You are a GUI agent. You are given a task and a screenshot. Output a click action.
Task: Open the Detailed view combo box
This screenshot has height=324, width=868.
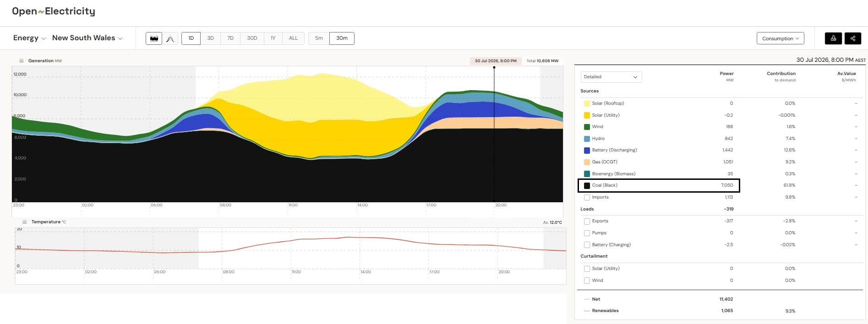pyautogui.click(x=611, y=77)
